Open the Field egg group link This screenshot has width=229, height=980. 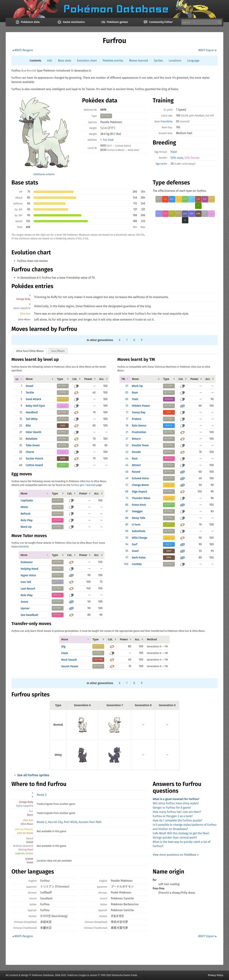(x=174, y=152)
